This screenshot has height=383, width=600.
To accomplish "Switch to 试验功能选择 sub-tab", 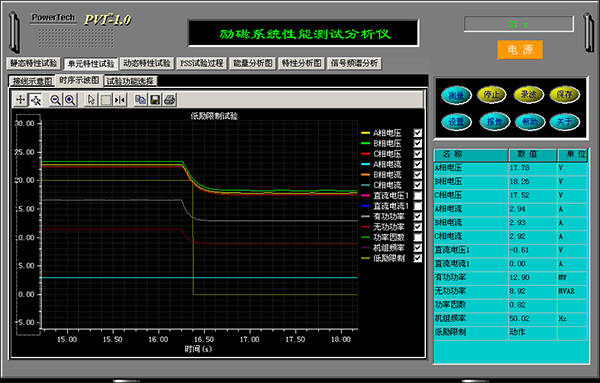I will pyautogui.click(x=130, y=81).
